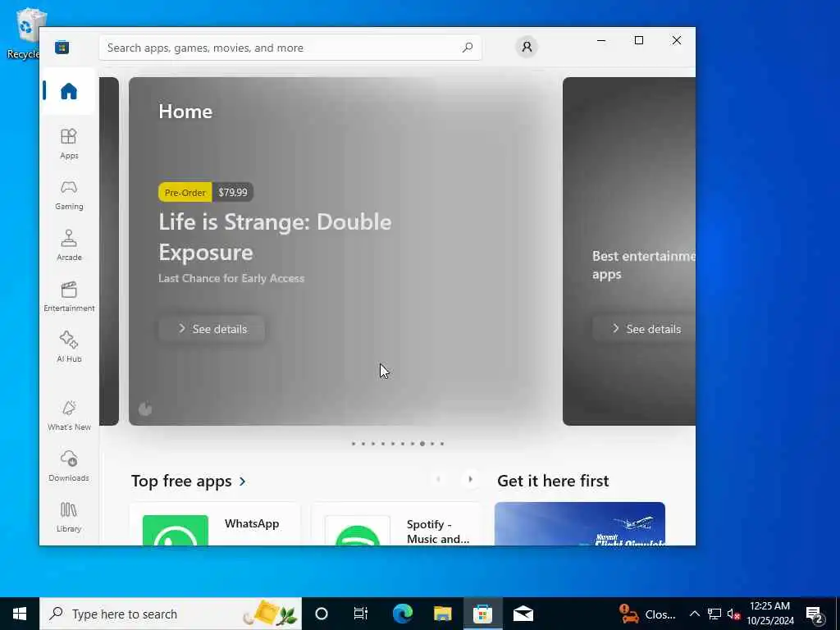Open the taskbar clock and date

pyautogui.click(x=769, y=614)
